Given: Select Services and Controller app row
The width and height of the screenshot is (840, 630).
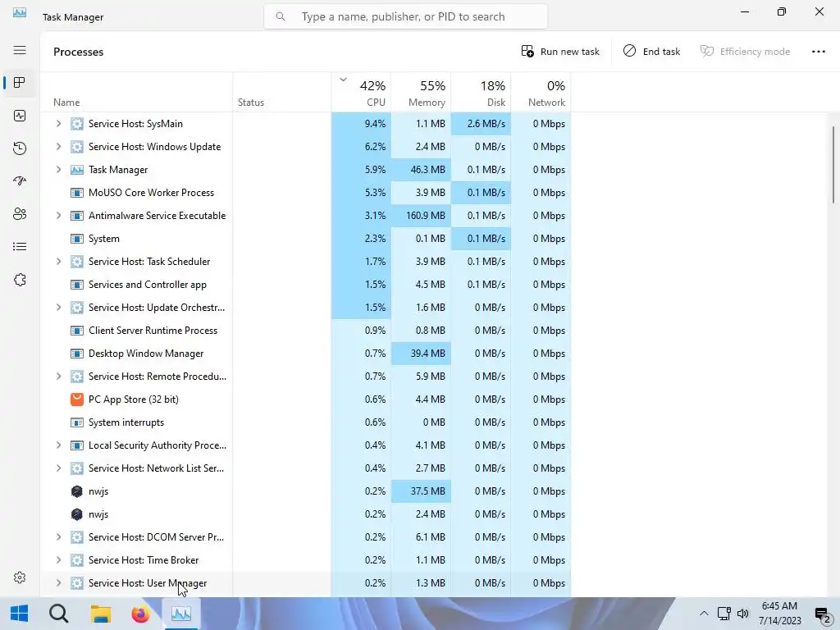Looking at the screenshot, I should pos(305,285).
